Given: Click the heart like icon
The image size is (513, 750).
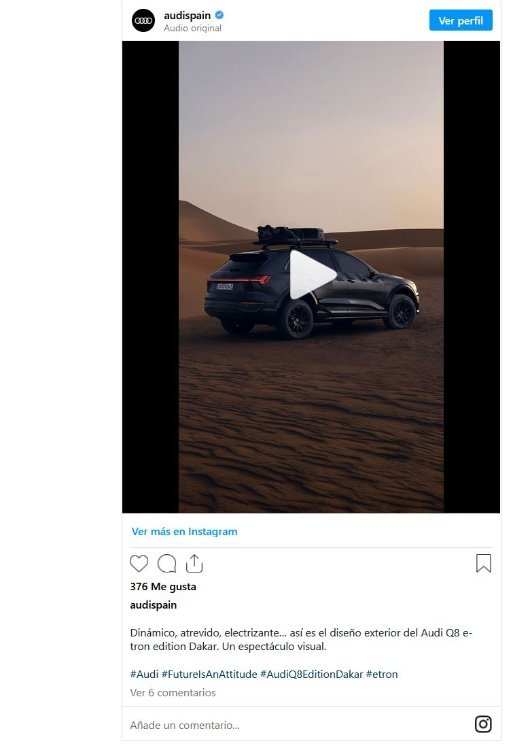Looking at the screenshot, I should pos(139,563).
